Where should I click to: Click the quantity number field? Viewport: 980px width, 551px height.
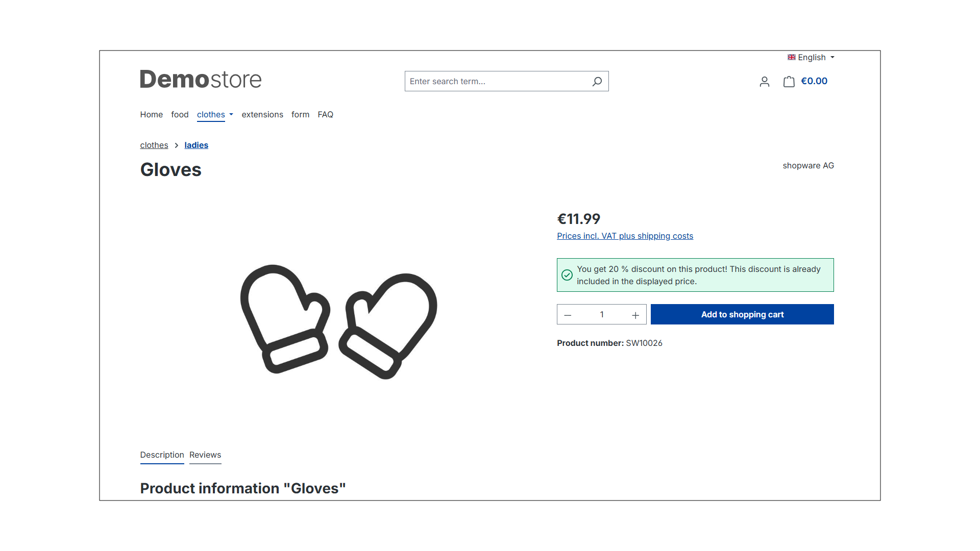tap(602, 314)
